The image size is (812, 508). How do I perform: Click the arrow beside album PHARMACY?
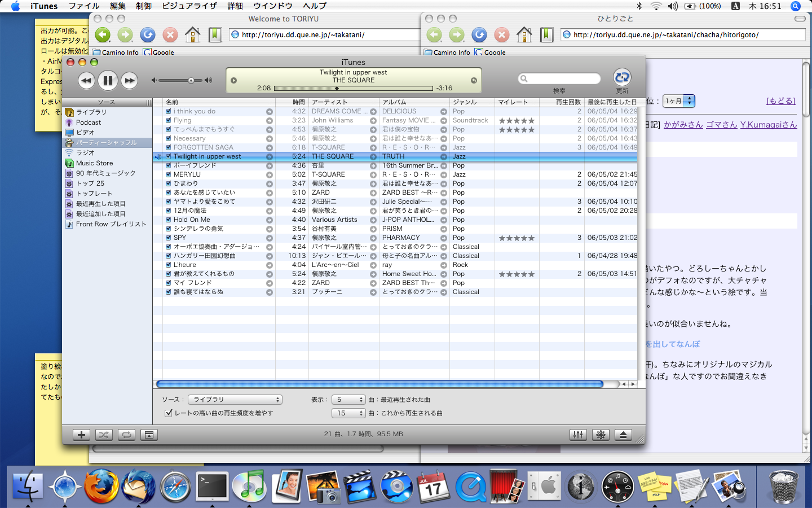tap(444, 238)
